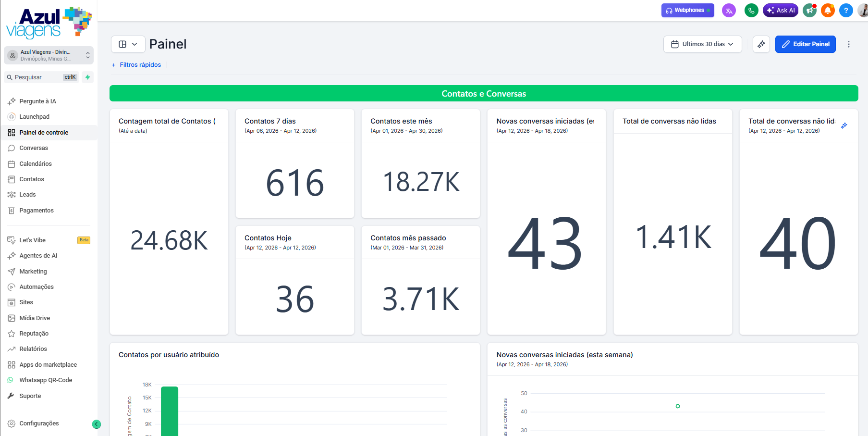Click the language translate icon
Image resolution: width=868 pixels, height=436 pixels.
[729, 10]
